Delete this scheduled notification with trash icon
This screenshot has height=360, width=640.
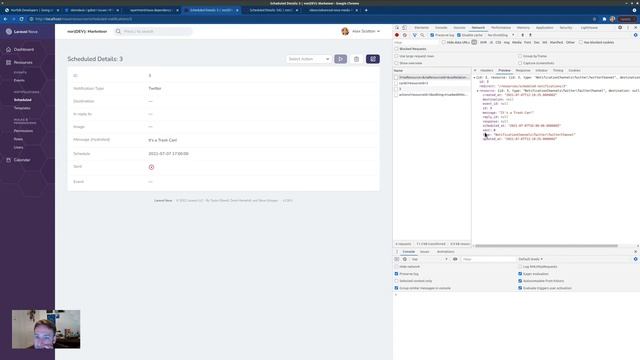point(356,59)
